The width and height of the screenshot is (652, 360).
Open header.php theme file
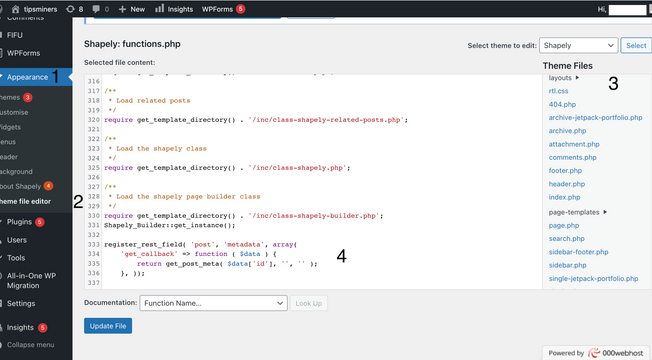pos(567,184)
